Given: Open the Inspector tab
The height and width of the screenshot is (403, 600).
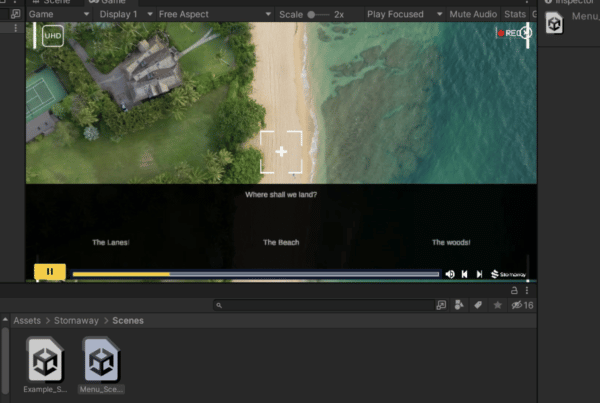Looking at the screenshot, I should 569,2.
